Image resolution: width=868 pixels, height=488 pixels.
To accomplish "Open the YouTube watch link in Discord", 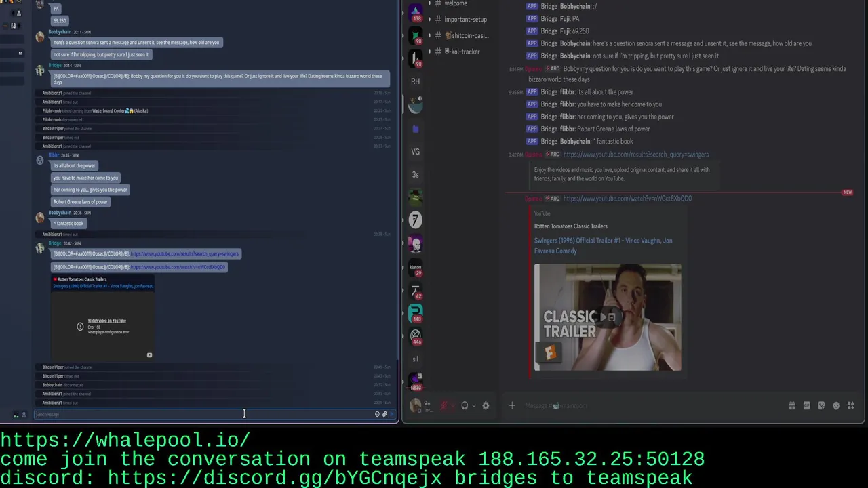I will [x=627, y=199].
